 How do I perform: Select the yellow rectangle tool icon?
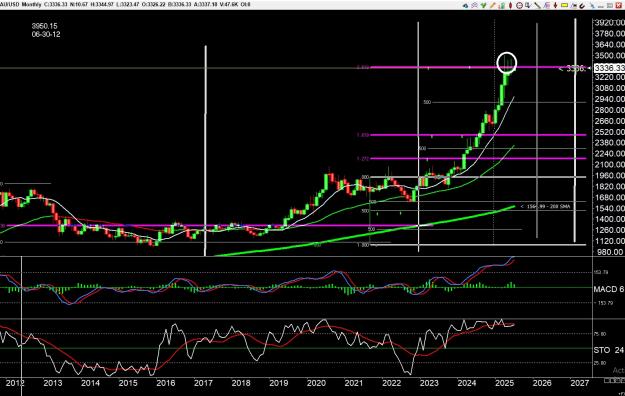pyautogui.click(x=564, y=5)
